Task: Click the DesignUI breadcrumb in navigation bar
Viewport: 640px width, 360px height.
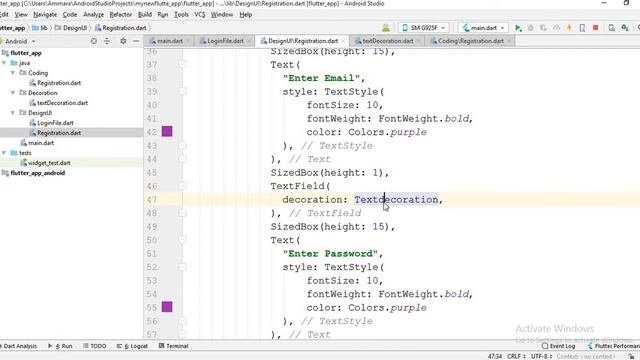Action: 71,28
